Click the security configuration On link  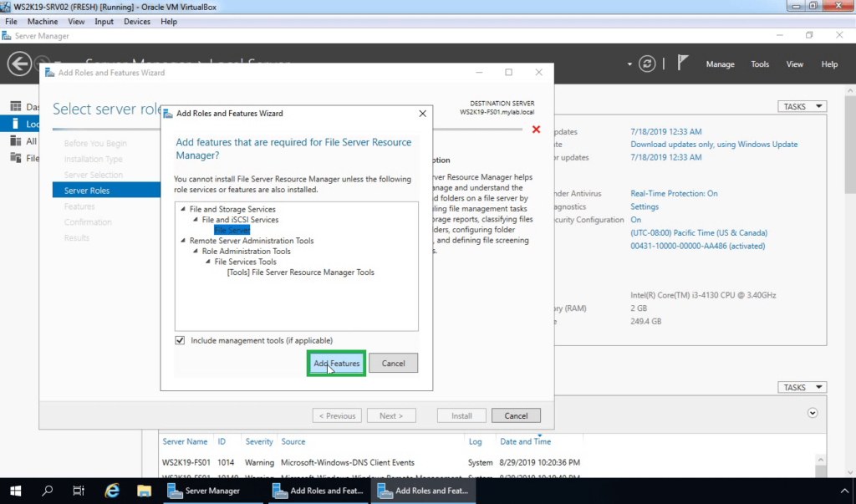(636, 220)
